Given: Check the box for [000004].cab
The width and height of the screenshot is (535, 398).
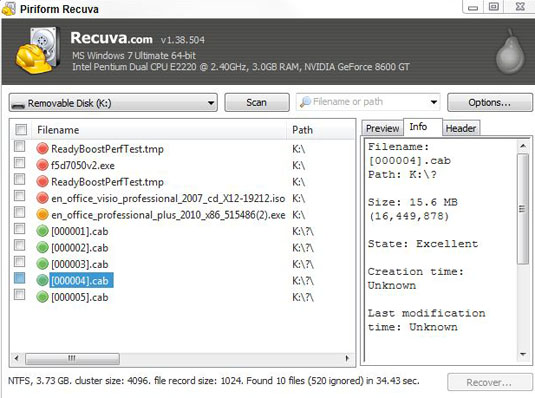Looking at the screenshot, I should 19,278.
